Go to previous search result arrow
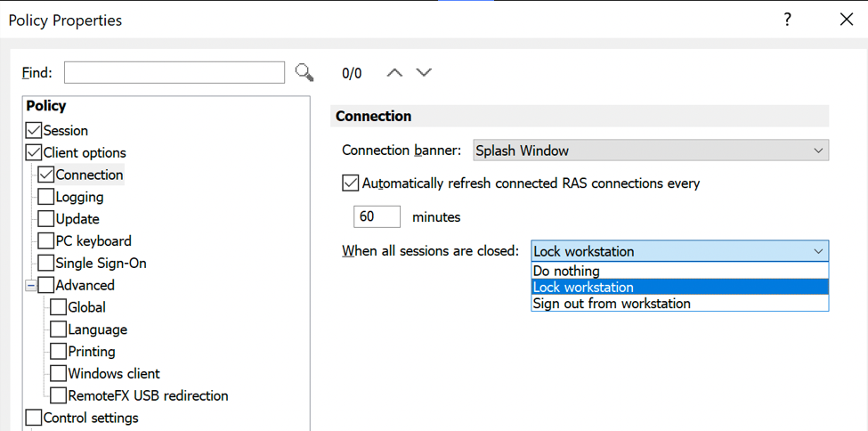This screenshot has width=868, height=431. (x=394, y=72)
